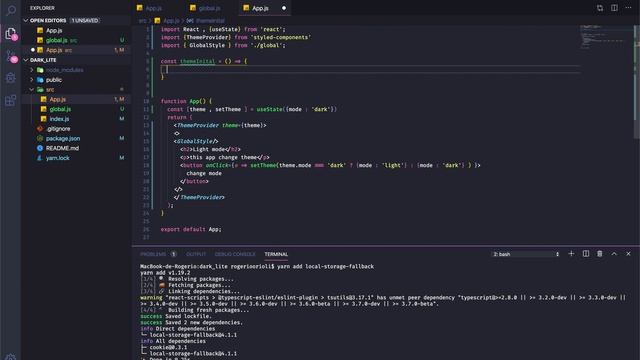
Task: Click the Open Changes icon in editor toolbar
Action: [x=600, y=8]
